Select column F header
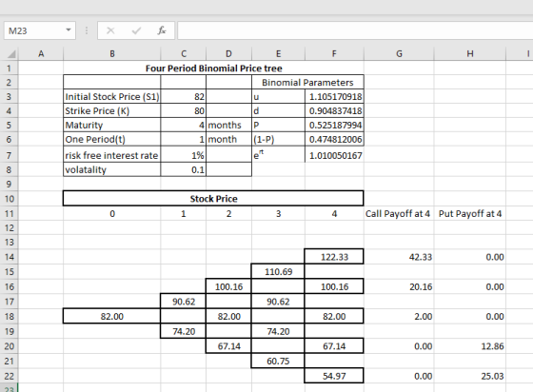Screen dimensions: 533x392 tap(334, 53)
